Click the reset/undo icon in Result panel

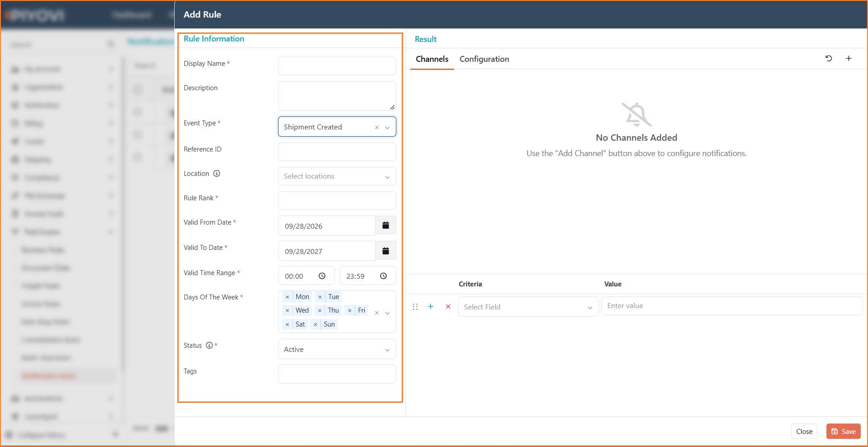(x=829, y=58)
